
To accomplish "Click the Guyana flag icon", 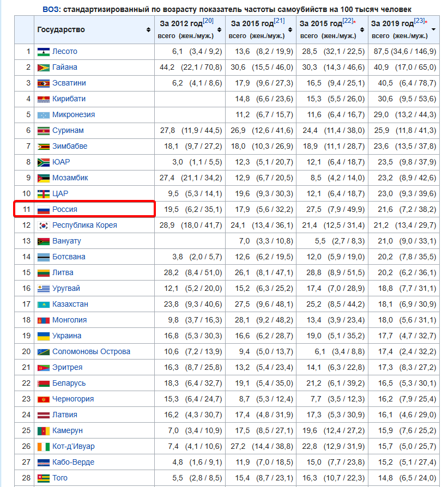I will [43, 68].
